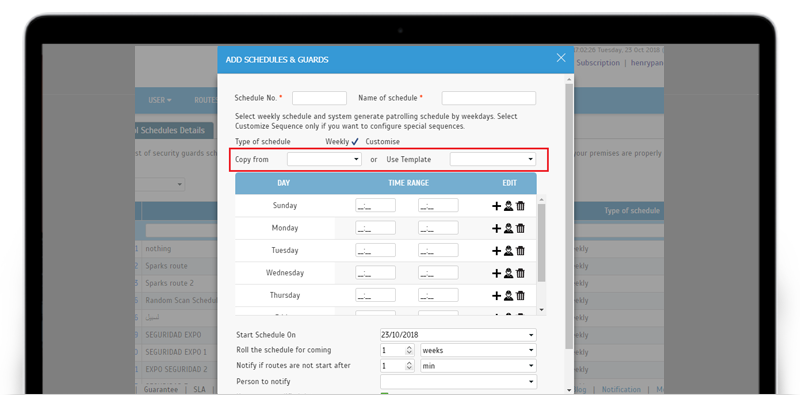The width and height of the screenshot is (800, 395).
Task: Open the Subscription link in the background
Action: [598, 63]
